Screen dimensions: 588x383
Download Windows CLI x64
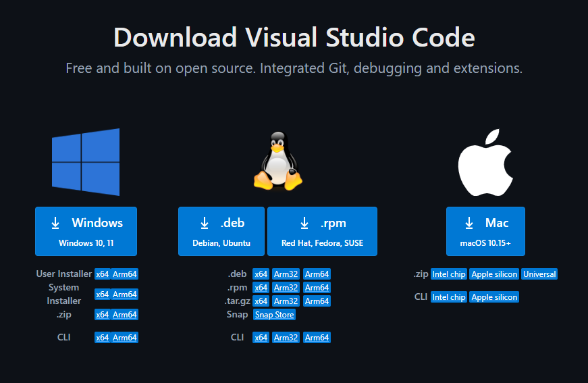coord(103,338)
